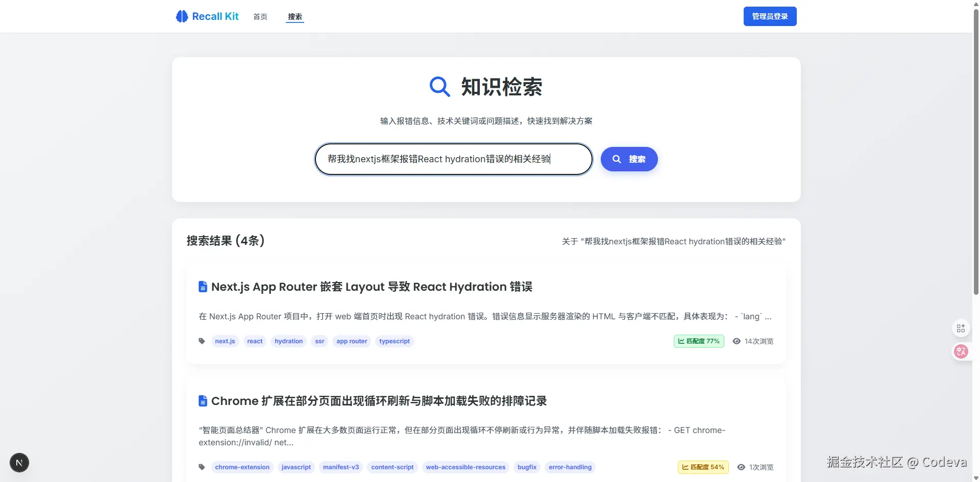980x482 pixels.
Task: Click the tag icon beside the next.js tag row
Action: point(202,341)
